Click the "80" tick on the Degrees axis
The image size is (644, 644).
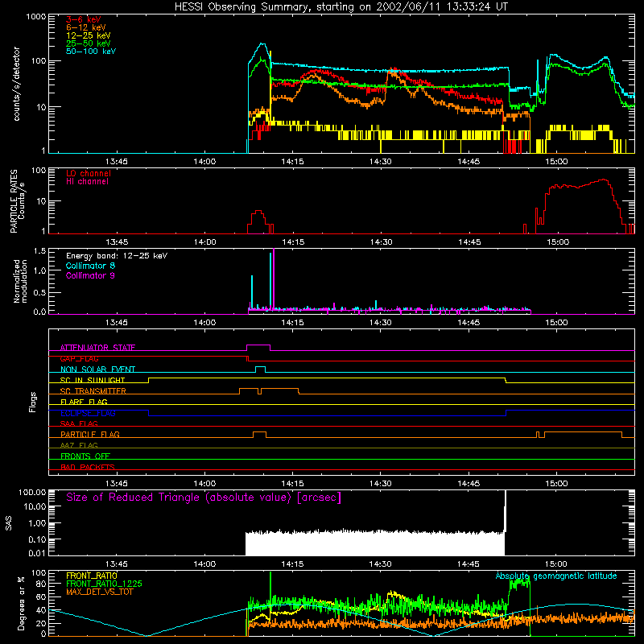pyautogui.click(x=41, y=584)
